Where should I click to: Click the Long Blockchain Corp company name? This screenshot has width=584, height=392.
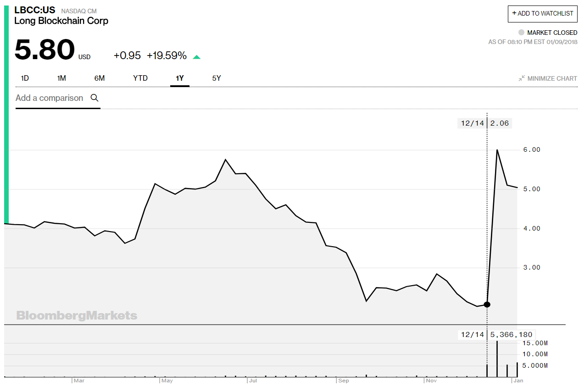[x=61, y=21]
